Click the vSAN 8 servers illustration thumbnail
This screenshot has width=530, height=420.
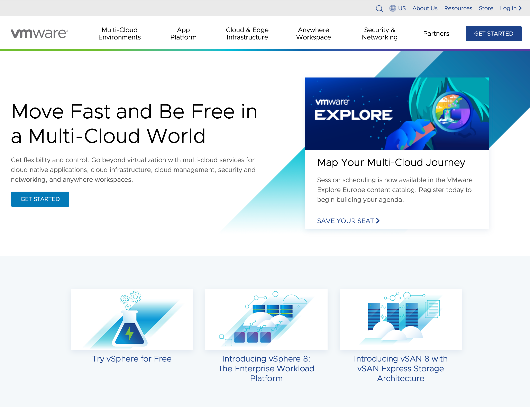[x=401, y=319]
